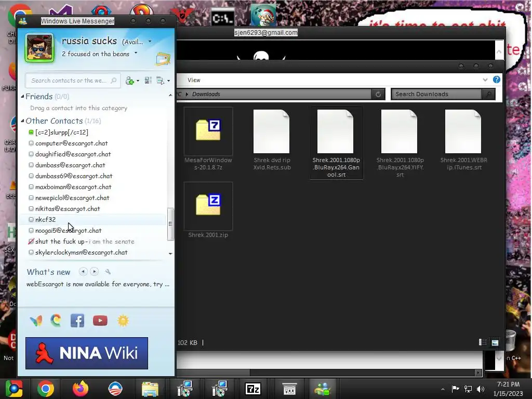The height and width of the screenshot is (399, 532).
Task: Open the clock showing 7:21 PM
Action: 508,389
